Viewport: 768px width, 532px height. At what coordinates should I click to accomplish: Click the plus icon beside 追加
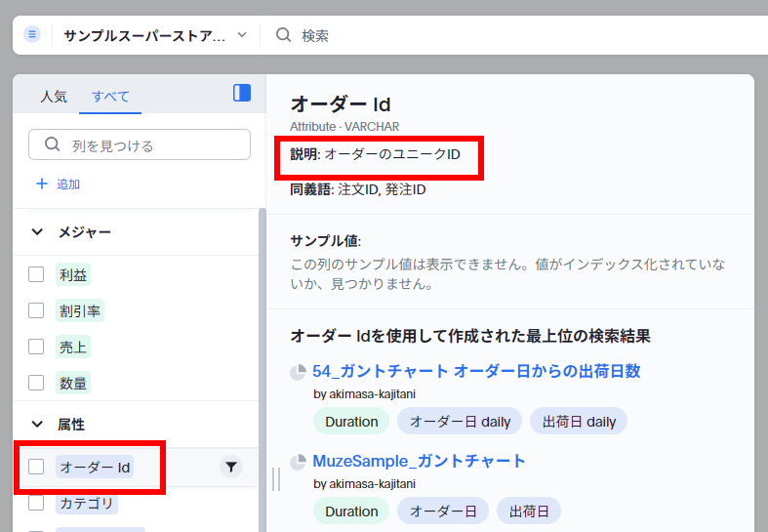41,184
